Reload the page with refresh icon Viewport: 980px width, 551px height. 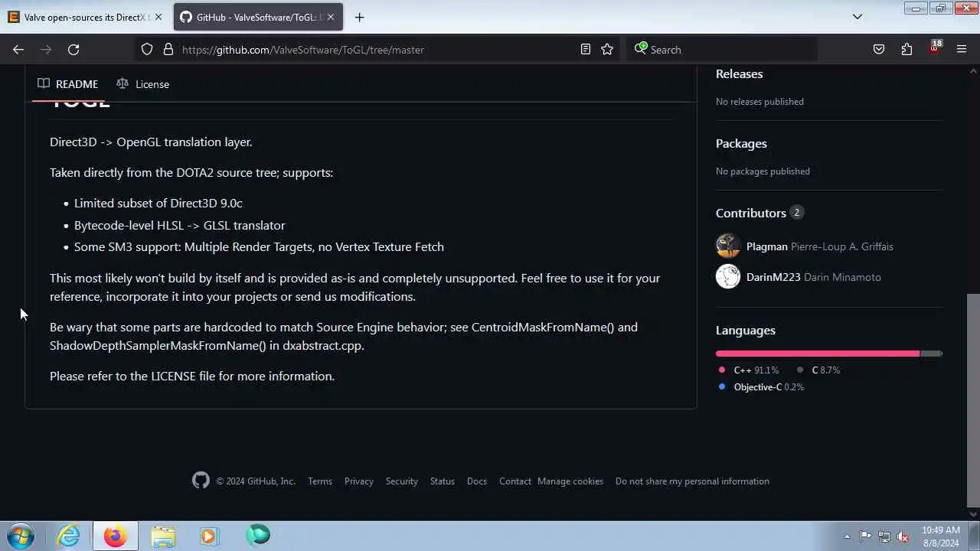[73, 50]
